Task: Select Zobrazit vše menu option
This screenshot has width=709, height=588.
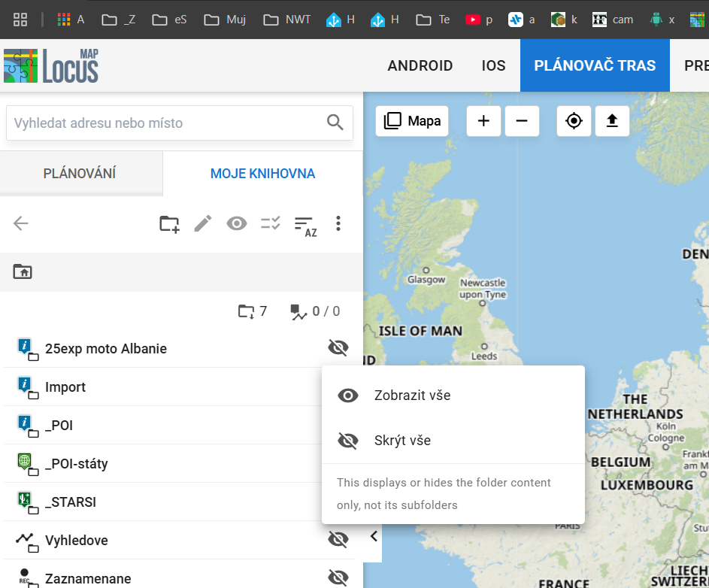Action: (x=412, y=396)
